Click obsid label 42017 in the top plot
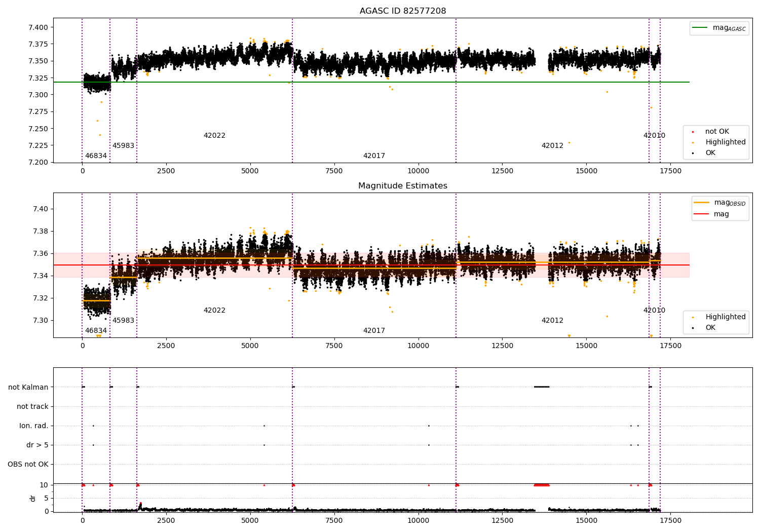760x532 pixels. click(x=374, y=156)
